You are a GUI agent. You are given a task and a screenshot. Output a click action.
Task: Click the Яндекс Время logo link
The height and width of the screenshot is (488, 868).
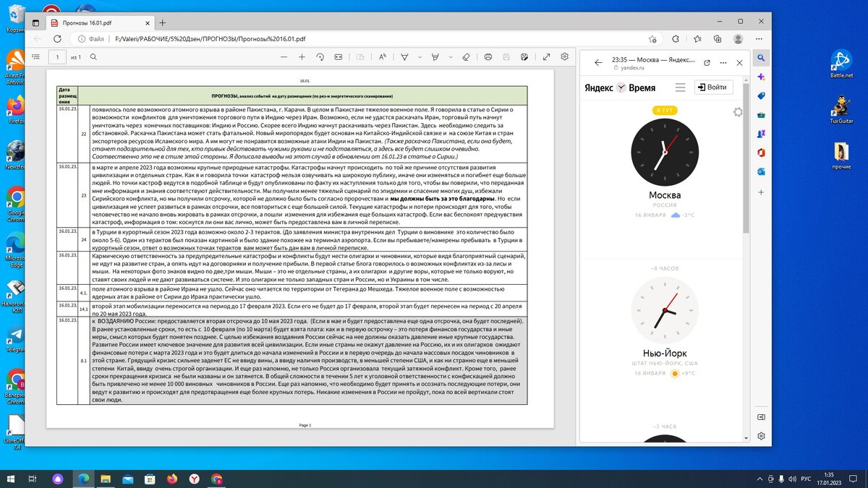click(621, 87)
